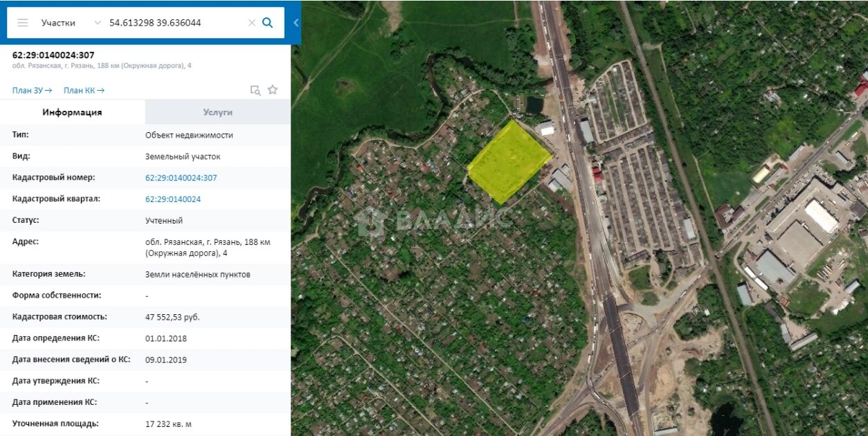Click the Учтенный status value

[163, 221]
